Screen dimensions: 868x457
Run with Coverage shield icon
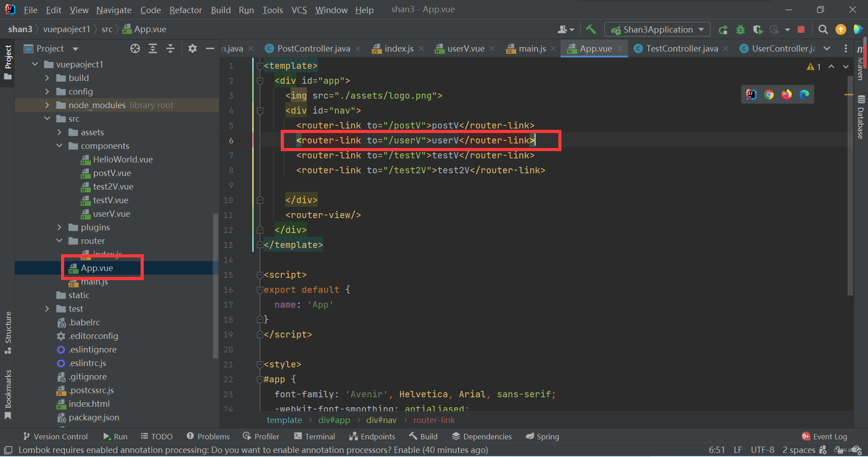[758, 29]
